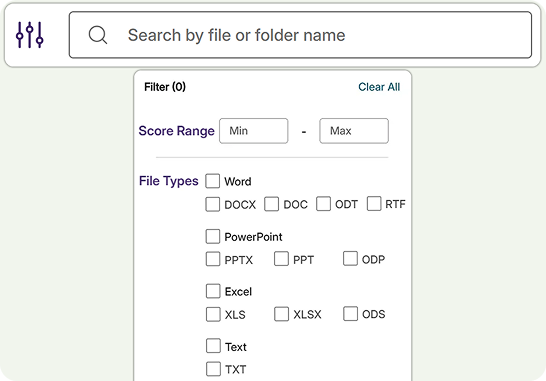The image size is (546, 381).
Task: Select the ODT checkbox
Action: (323, 204)
